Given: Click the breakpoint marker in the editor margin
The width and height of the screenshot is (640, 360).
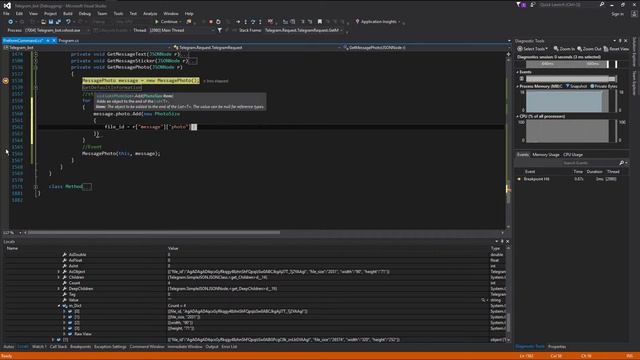Looking at the screenshot, I should click(6, 81).
